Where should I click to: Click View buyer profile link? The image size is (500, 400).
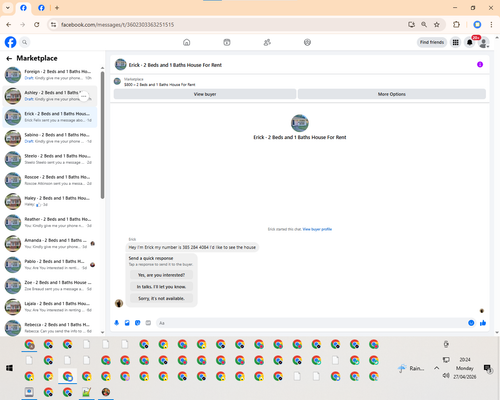(317, 229)
